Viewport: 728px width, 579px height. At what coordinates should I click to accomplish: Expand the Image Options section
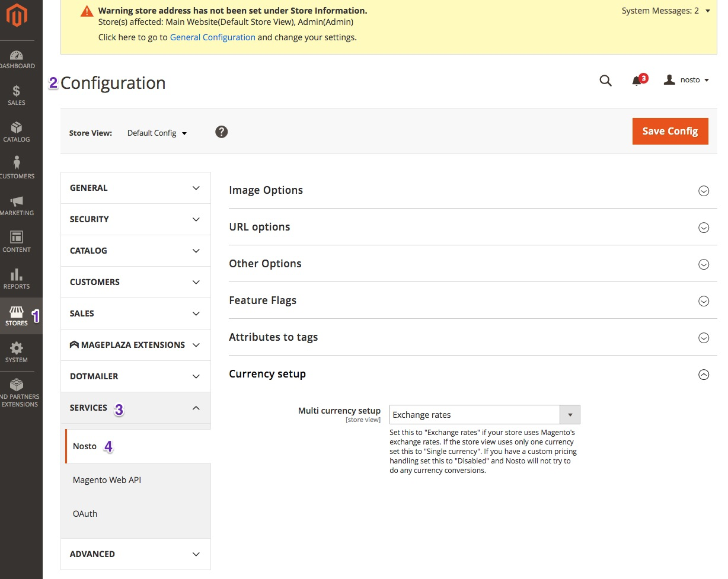point(472,190)
